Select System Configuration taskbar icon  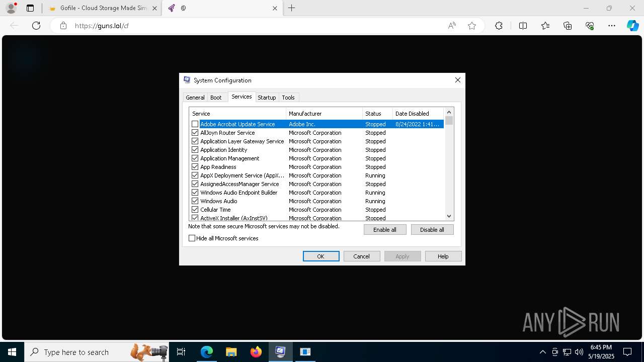[281, 352]
